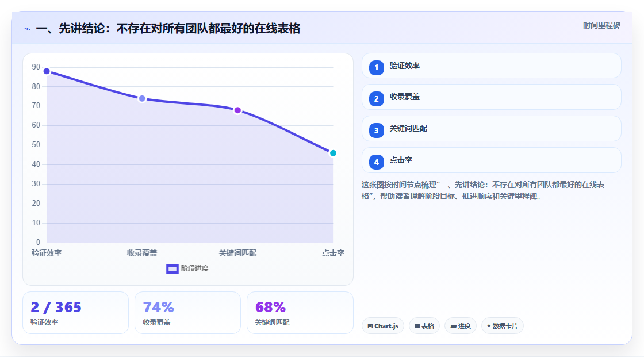
Task: Click the 90 y-axis tick label
Action: 36,67
